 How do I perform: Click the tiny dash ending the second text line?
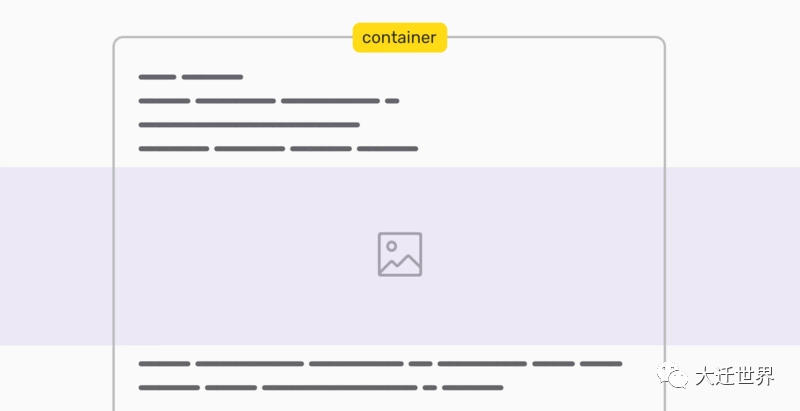392,101
